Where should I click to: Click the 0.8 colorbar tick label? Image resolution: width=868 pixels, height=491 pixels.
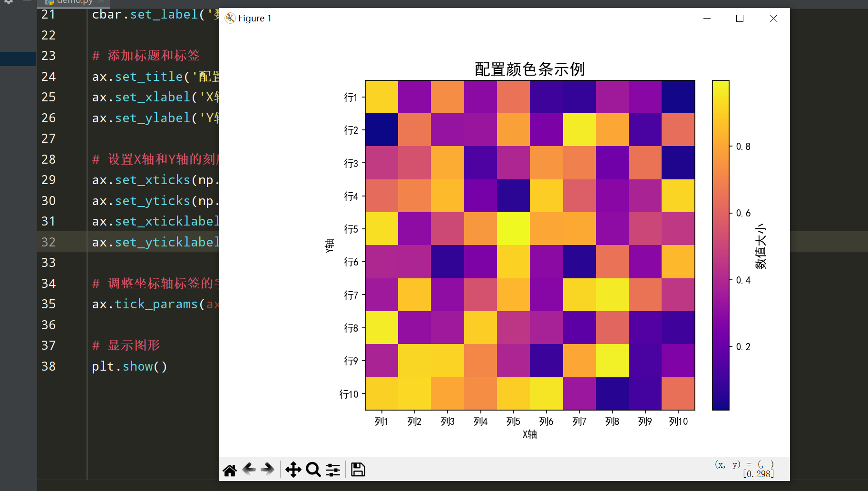[743, 147]
